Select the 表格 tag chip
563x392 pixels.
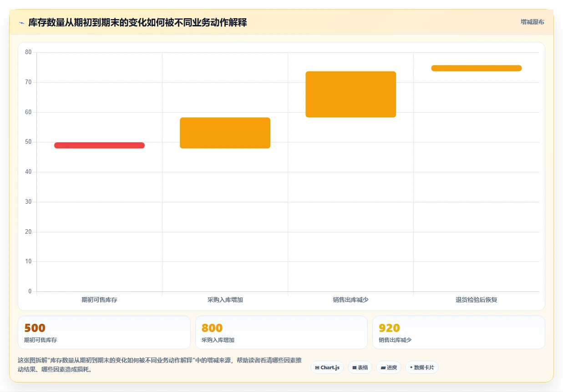(360, 367)
